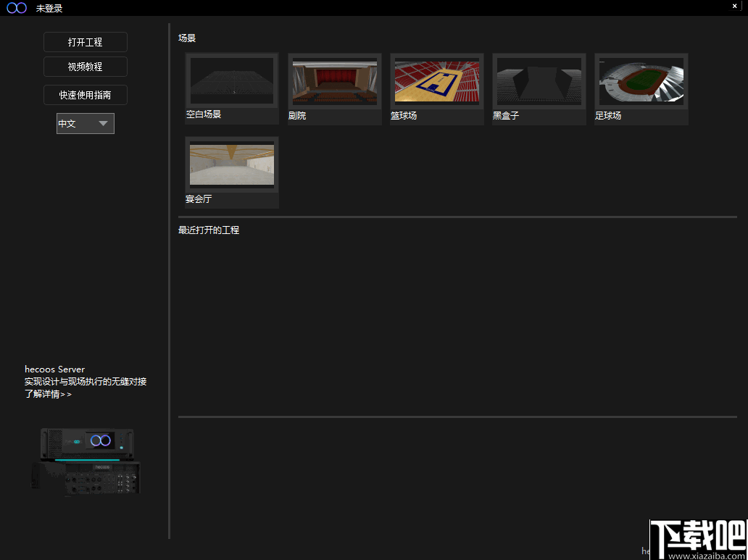Select the 空白场景 blank scene thumbnail
Viewport: 748px width, 560px height.
232,81
